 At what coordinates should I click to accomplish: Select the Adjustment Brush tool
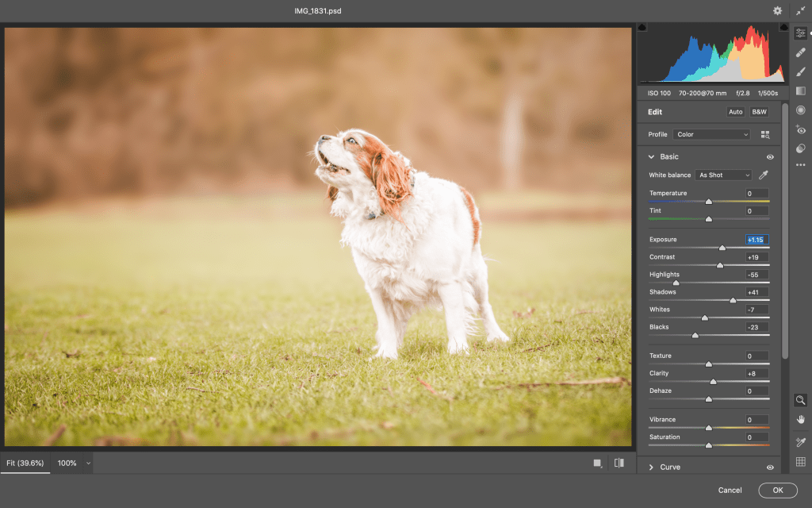click(x=801, y=71)
